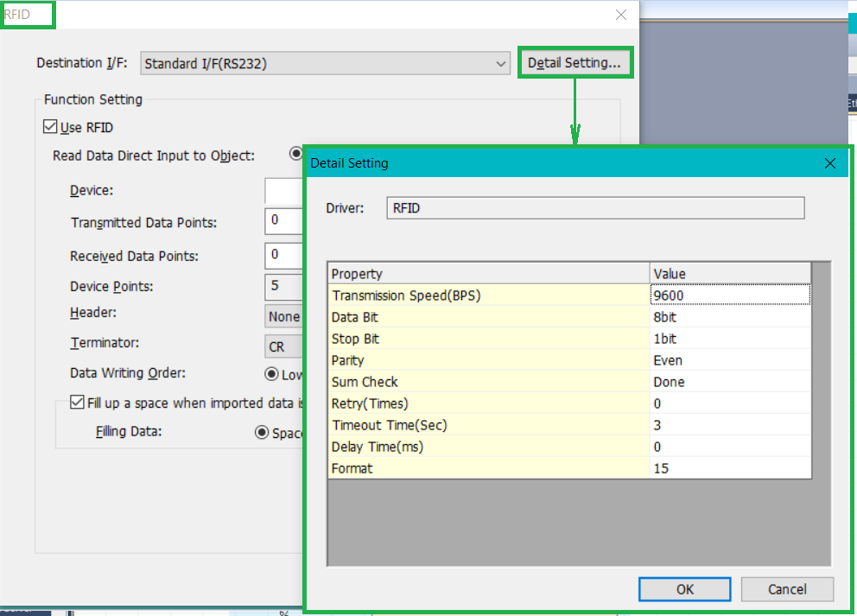Select the Transmission Speed(BPS) property row

[x=489, y=295]
